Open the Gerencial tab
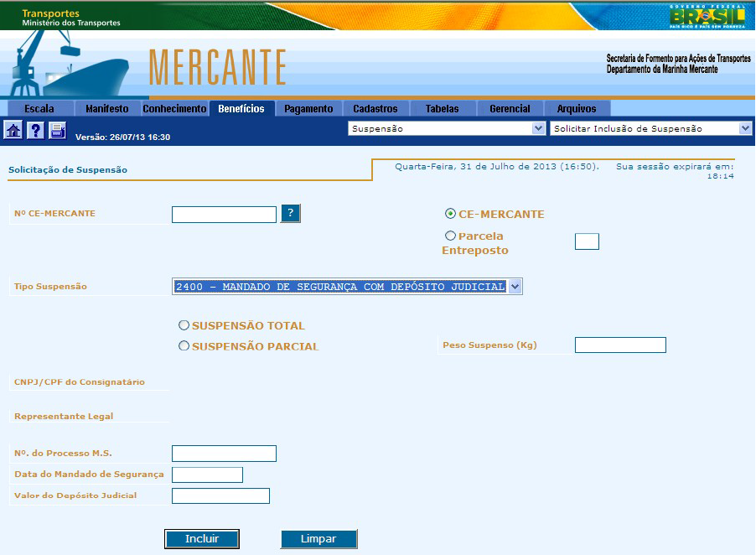This screenshot has height=555, width=756. 510,108
